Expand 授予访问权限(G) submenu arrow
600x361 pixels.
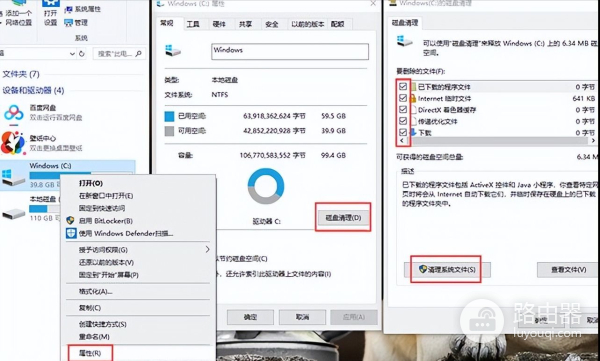(207, 249)
